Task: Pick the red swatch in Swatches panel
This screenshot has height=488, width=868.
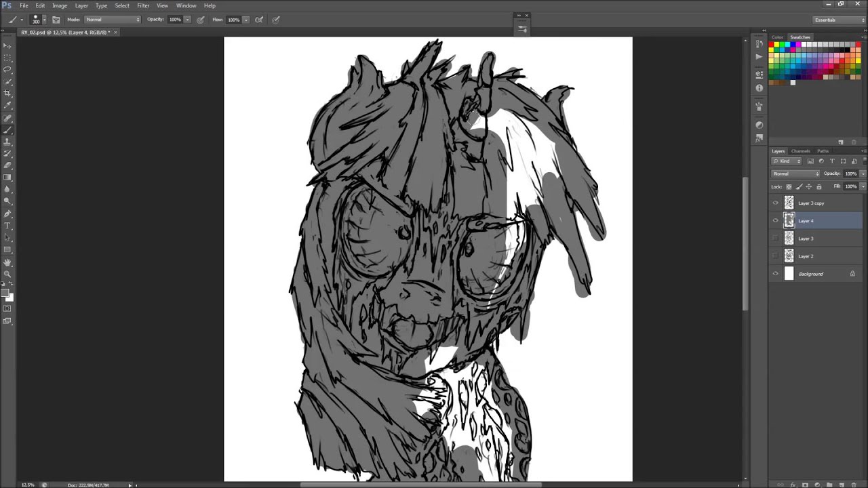Action: (x=772, y=45)
